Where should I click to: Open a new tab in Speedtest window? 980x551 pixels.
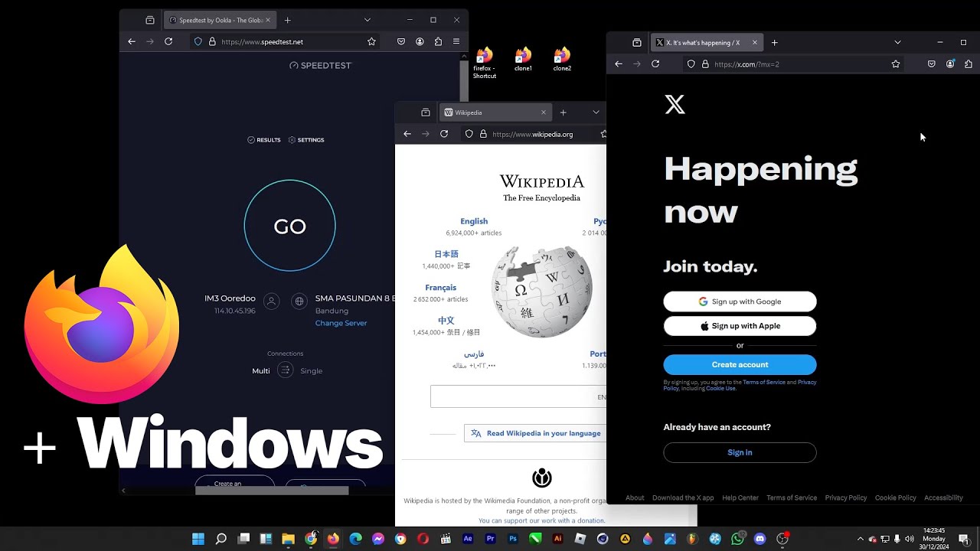point(287,20)
